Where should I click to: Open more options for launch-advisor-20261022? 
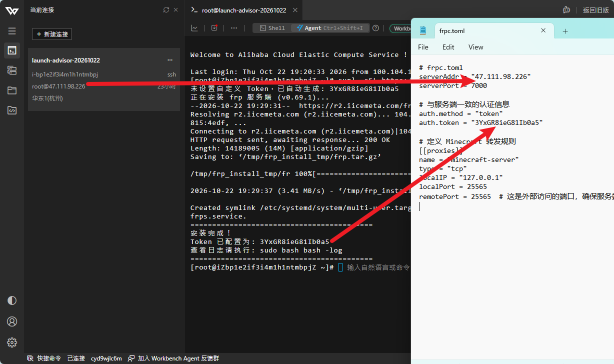[x=170, y=60]
